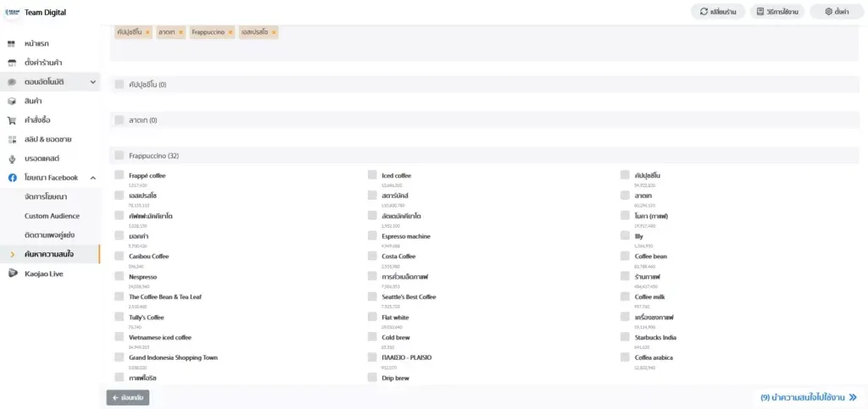
Task: Click the Facebook logo icon in sidebar
Action: coord(12,178)
